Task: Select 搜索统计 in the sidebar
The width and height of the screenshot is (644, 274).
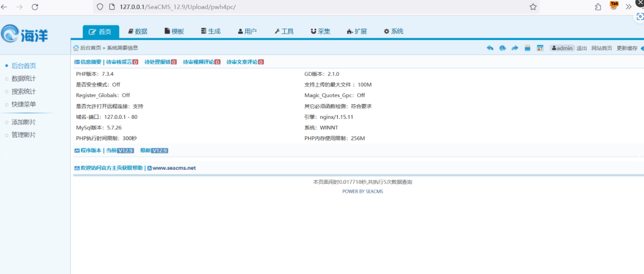Action: (x=24, y=91)
